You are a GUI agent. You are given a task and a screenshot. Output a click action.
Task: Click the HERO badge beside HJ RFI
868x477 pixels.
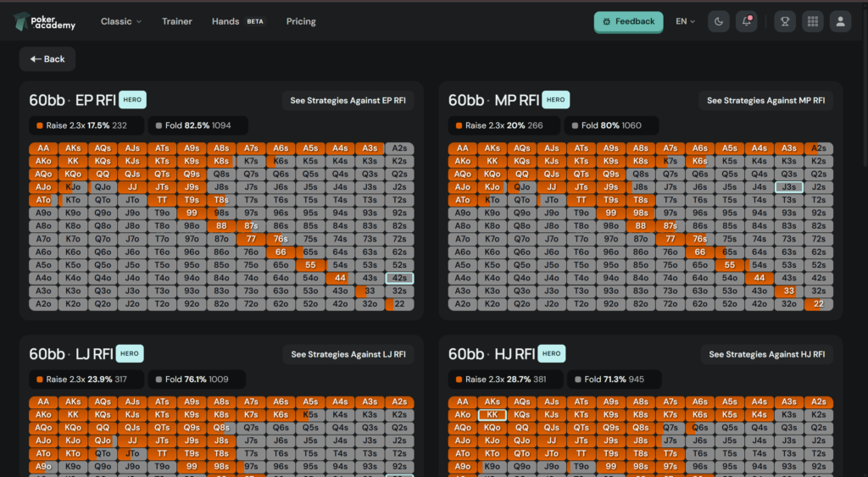[551, 353]
